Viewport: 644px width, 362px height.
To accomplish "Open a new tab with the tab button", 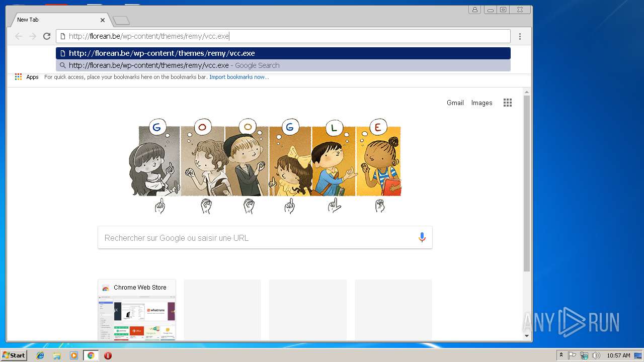I will click(121, 20).
